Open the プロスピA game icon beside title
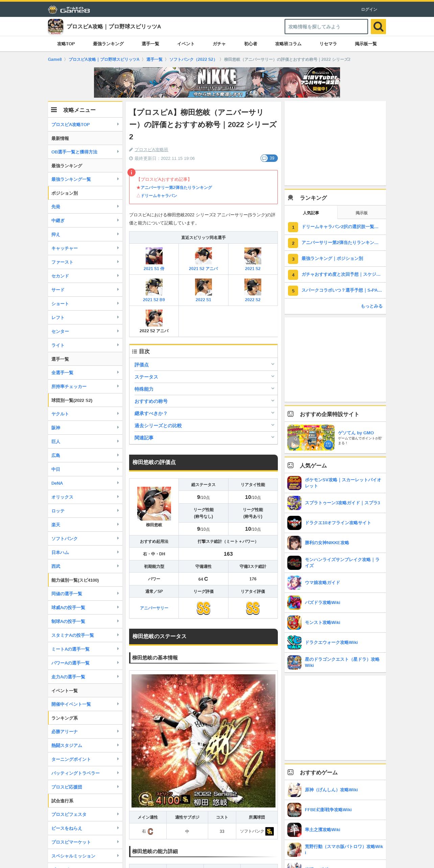 55,26
